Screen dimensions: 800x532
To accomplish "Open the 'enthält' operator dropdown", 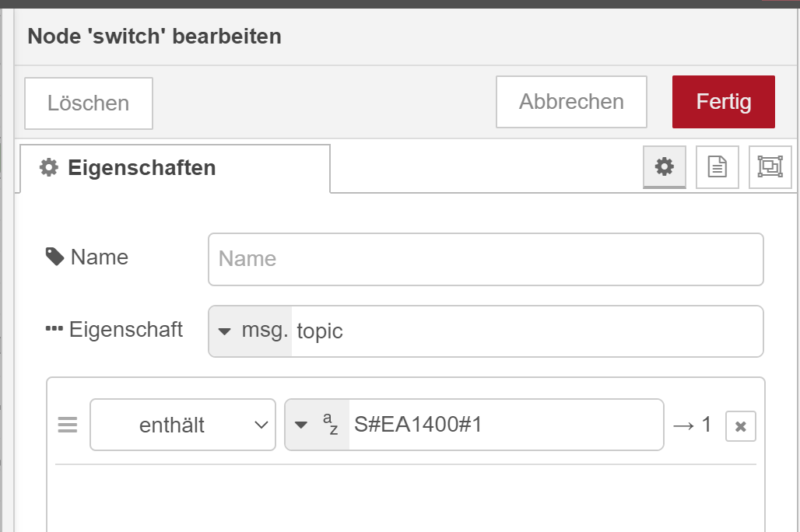I will tap(183, 425).
